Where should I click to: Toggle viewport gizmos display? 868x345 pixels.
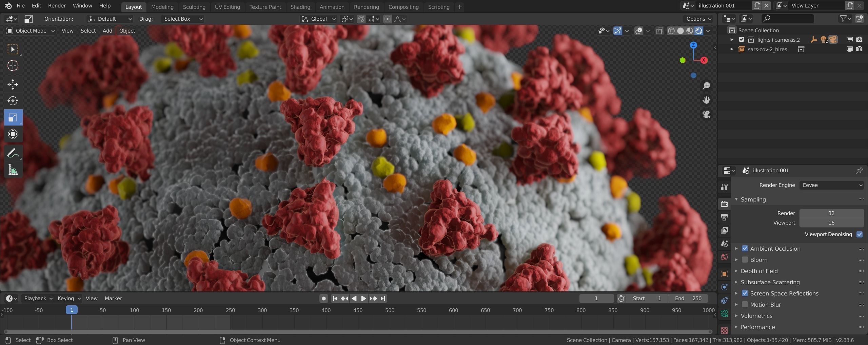tap(618, 31)
